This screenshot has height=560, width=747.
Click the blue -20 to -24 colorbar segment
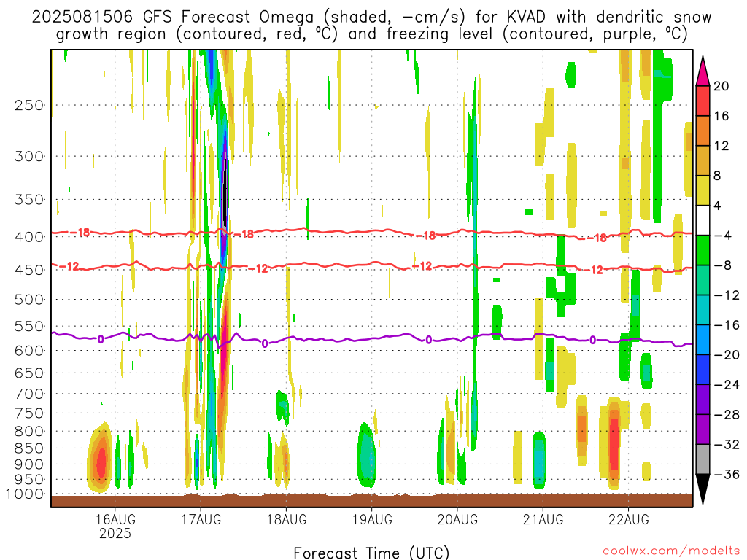coord(703,370)
